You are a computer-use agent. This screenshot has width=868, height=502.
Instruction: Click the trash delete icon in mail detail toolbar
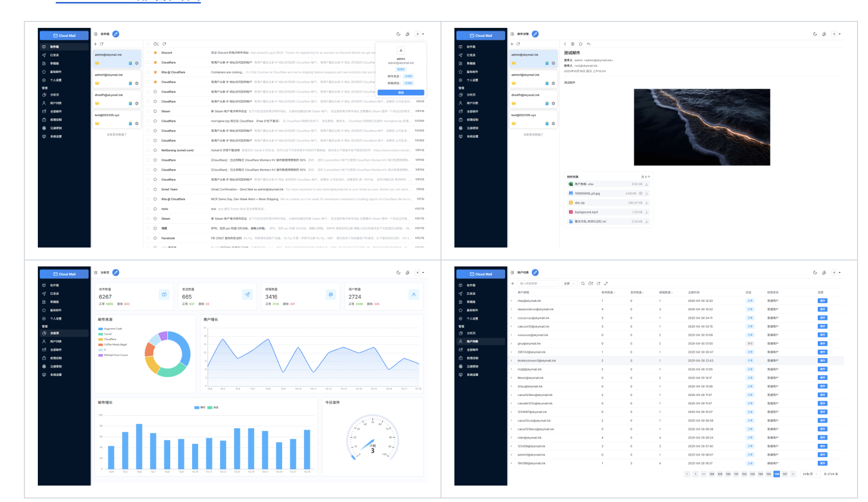tap(573, 44)
